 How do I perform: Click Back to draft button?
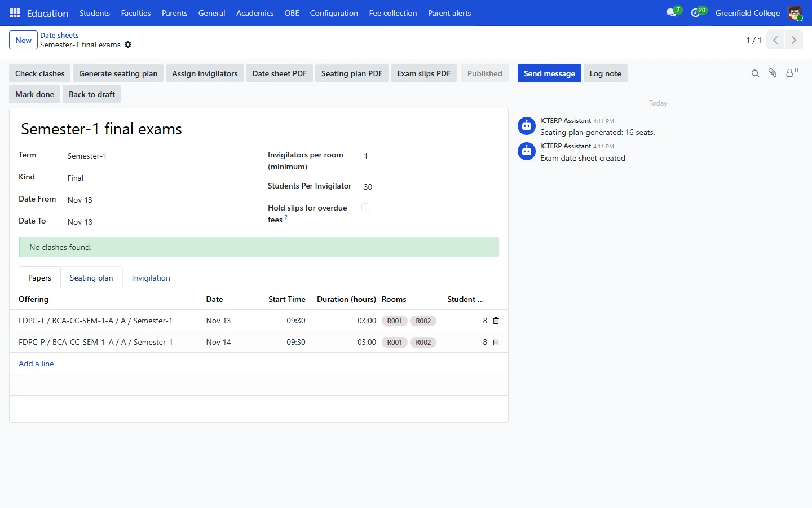click(92, 94)
